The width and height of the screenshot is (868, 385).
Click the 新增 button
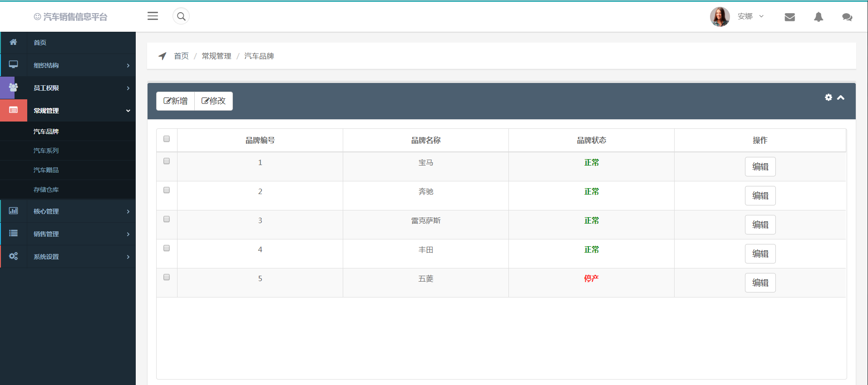tap(176, 101)
